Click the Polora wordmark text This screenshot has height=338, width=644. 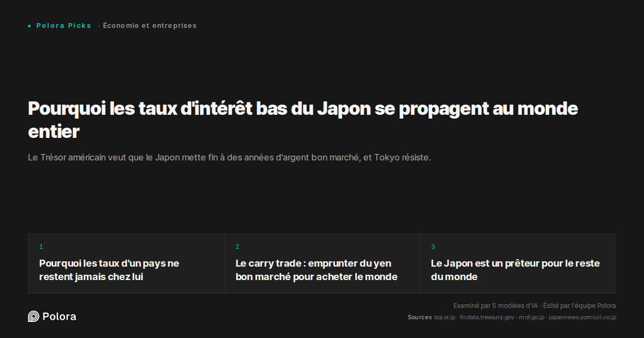click(59, 317)
